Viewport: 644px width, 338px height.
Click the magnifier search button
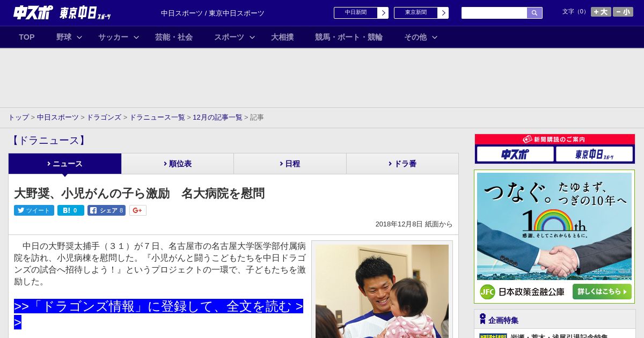click(535, 13)
